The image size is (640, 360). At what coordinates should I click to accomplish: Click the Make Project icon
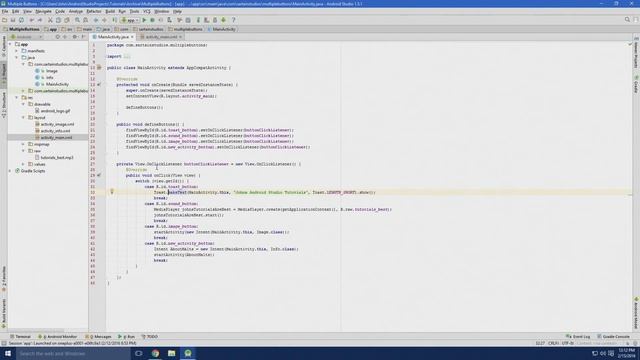pyautogui.click(x=114, y=20)
